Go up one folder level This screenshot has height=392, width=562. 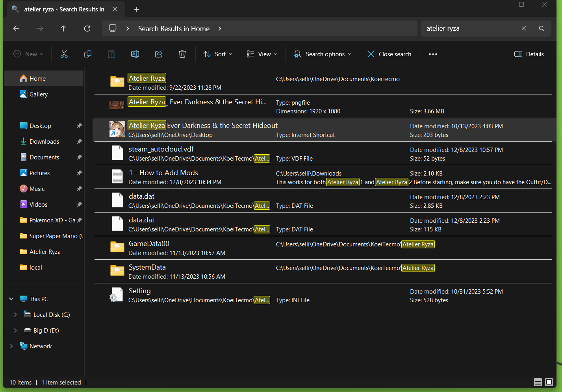pyautogui.click(x=63, y=28)
